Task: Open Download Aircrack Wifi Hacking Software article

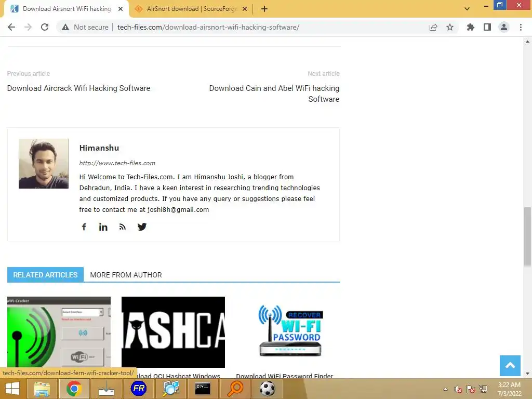Action: point(79,88)
